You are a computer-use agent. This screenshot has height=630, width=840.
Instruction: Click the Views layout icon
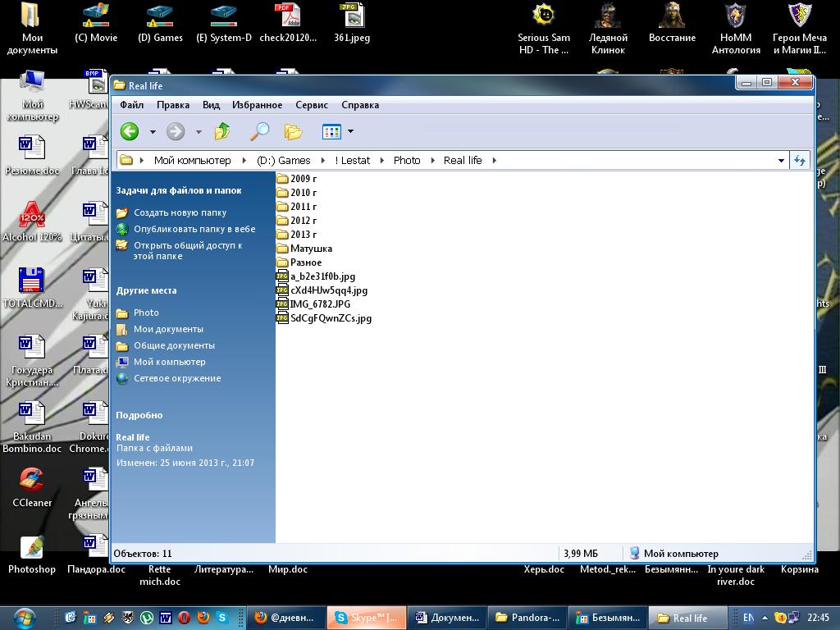(331, 131)
